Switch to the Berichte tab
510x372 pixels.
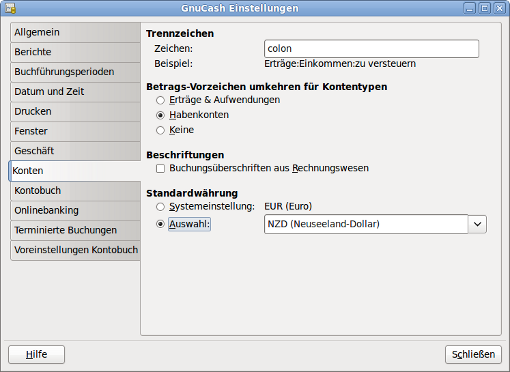[x=75, y=52]
